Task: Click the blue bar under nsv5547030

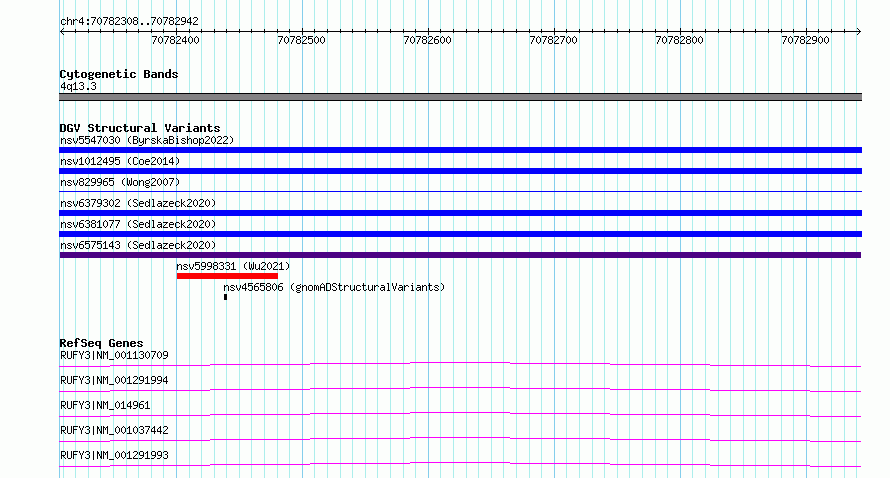Action: (x=460, y=150)
